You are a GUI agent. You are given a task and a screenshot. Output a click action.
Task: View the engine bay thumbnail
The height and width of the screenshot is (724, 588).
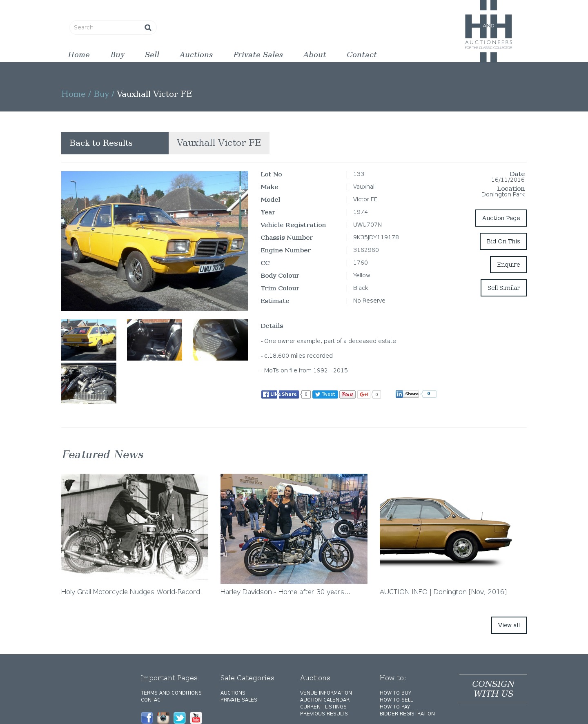click(x=89, y=383)
